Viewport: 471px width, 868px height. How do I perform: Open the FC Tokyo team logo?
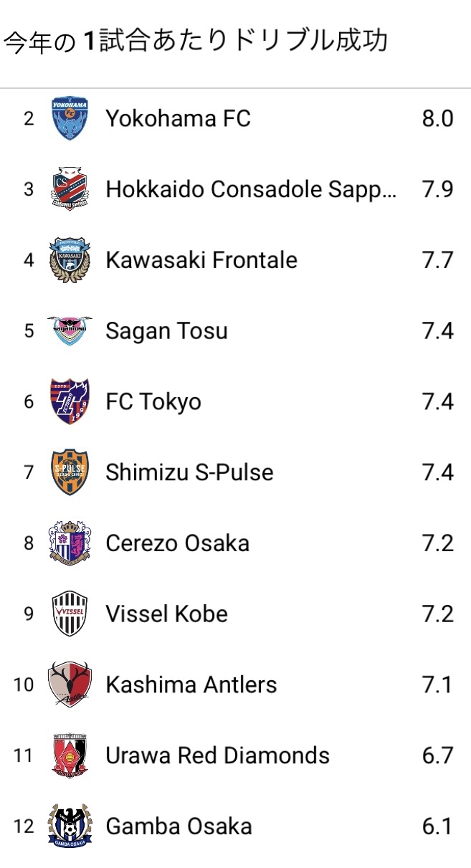70,401
